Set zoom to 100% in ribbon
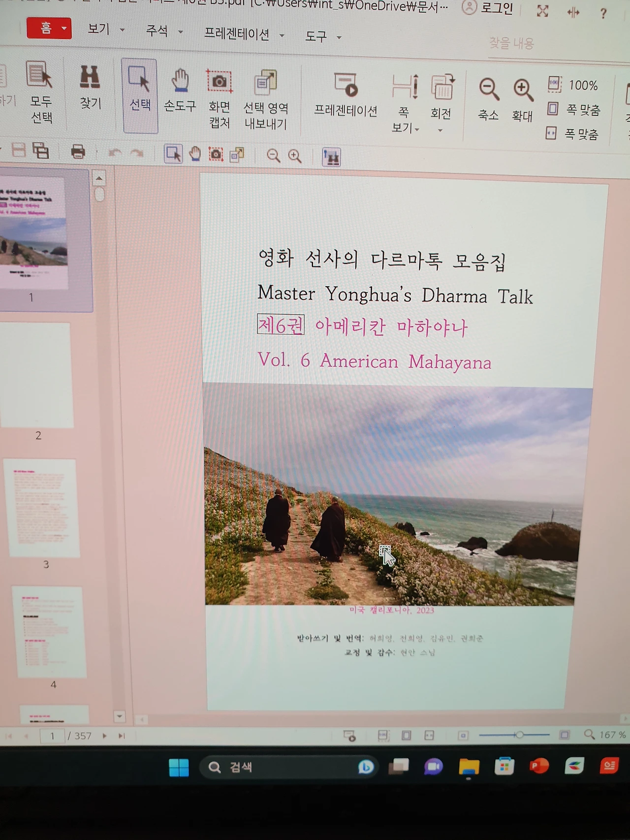630x840 pixels. 573,85
